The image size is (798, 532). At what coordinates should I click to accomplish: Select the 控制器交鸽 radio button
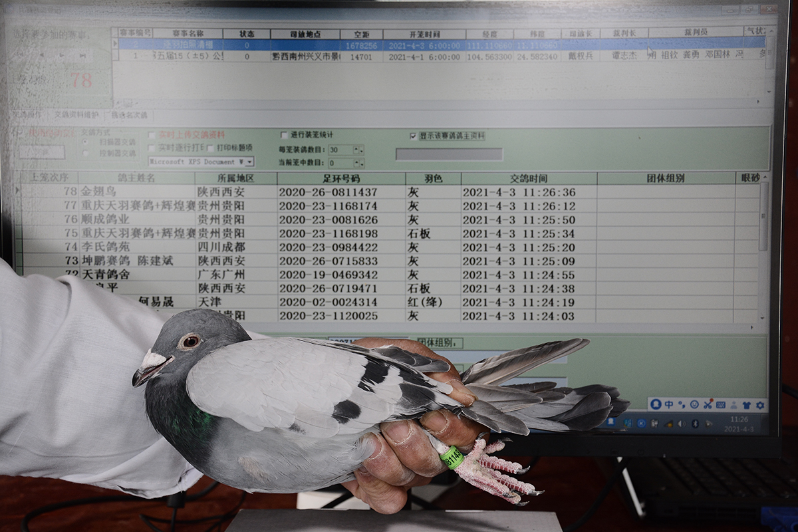point(86,153)
